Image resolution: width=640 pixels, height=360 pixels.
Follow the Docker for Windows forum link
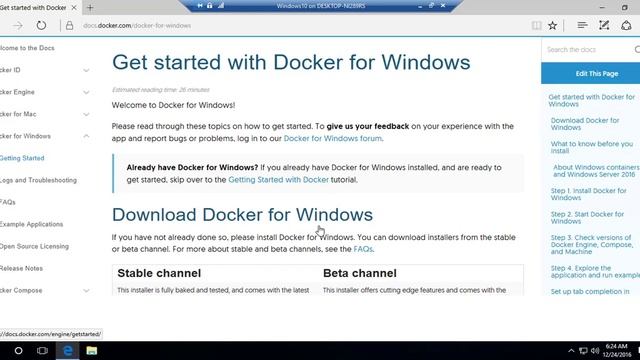click(x=333, y=138)
